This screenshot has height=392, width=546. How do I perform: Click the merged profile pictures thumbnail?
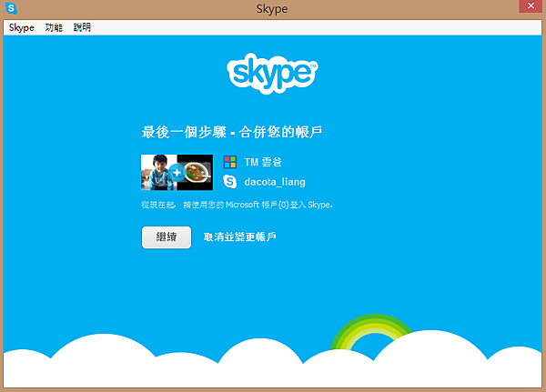click(x=177, y=172)
